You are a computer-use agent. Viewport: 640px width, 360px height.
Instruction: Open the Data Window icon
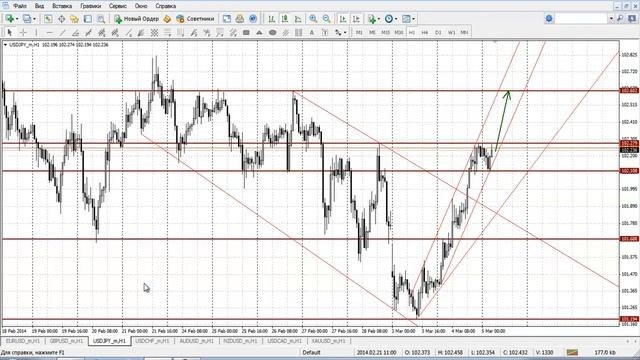61,19
